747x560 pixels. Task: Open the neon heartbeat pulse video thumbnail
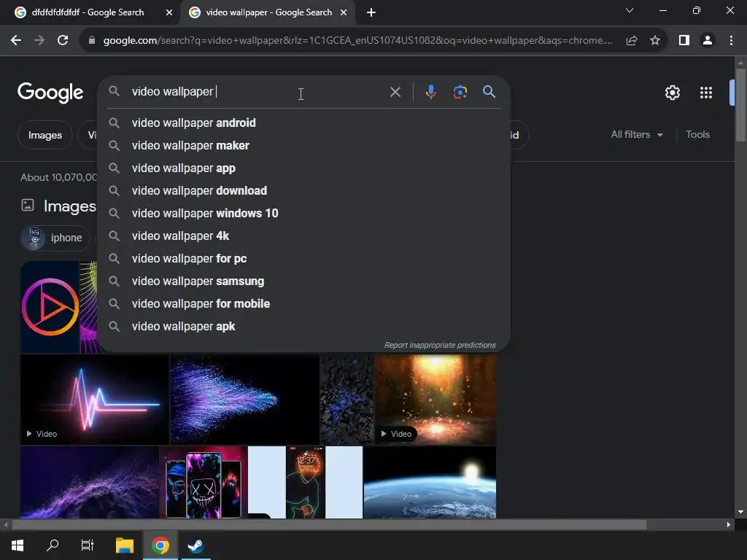(94, 400)
